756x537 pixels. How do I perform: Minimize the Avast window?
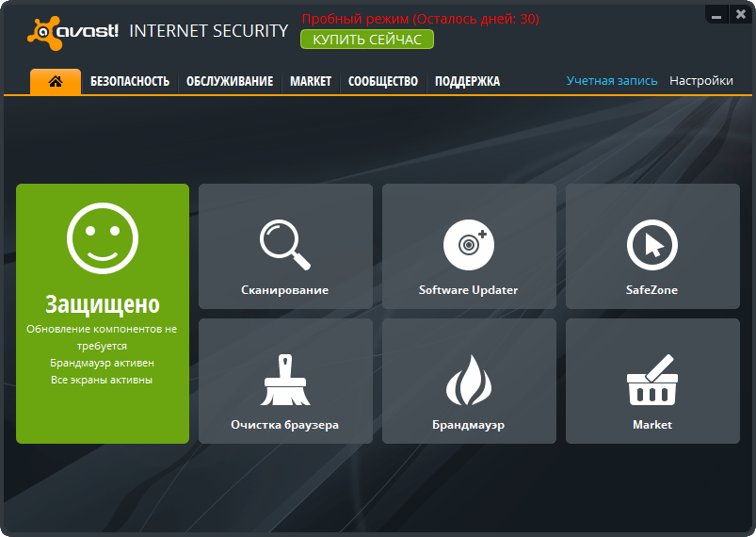tap(717, 13)
